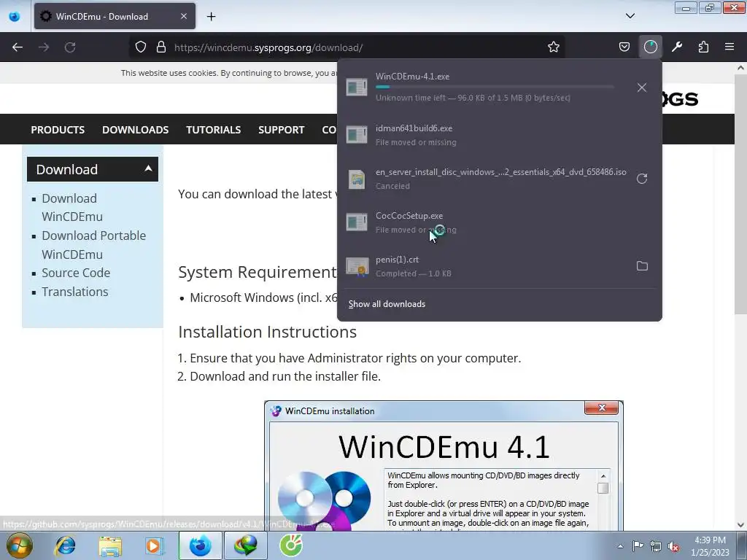Click Show all downloads
This screenshot has width=747, height=560.
pos(387,304)
